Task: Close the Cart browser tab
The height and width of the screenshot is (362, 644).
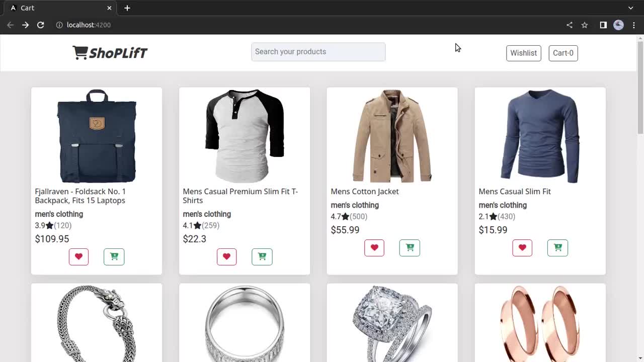Action: pyautogui.click(x=109, y=8)
